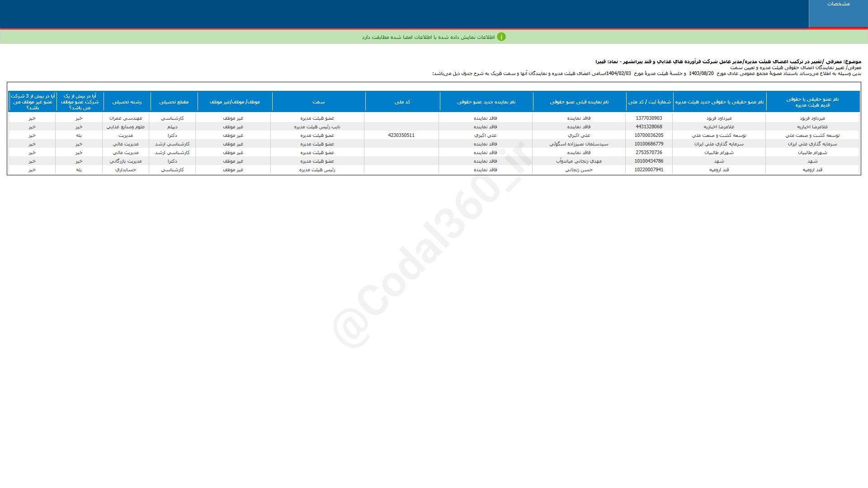The image size is (868, 488).
Task: Click column header نام عضو حقیقی یا حقوقی قدیم هیئت مدیره
Action: pyautogui.click(x=812, y=102)
